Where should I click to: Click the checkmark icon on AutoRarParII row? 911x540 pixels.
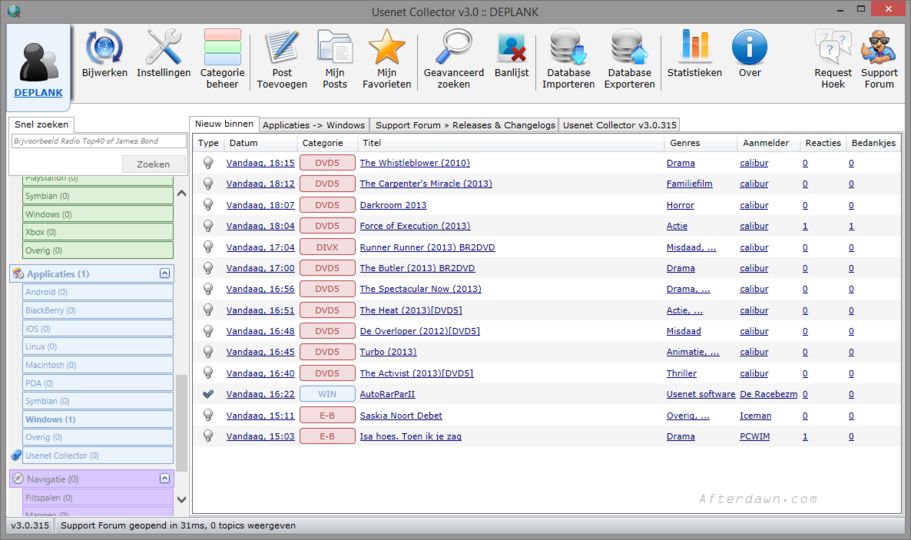(x=208, y=394)
